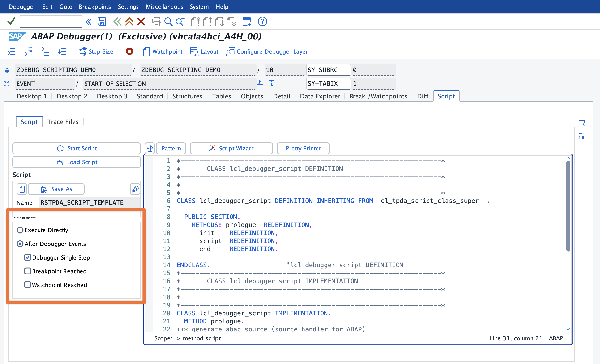The image size is (600, 364).
Task: Click the replace tool icon at right
Action: click(x=582, y=136)
